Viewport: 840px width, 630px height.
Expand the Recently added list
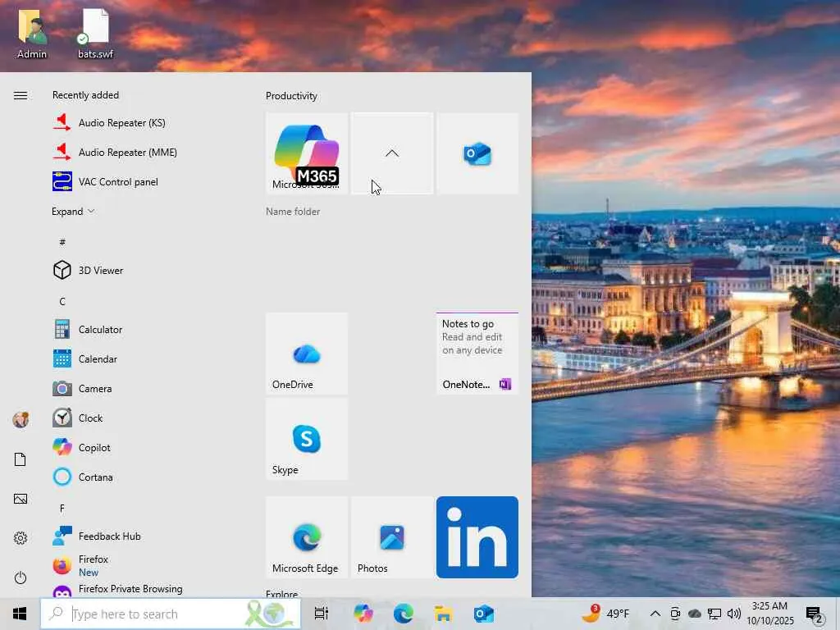click(73, 212)
